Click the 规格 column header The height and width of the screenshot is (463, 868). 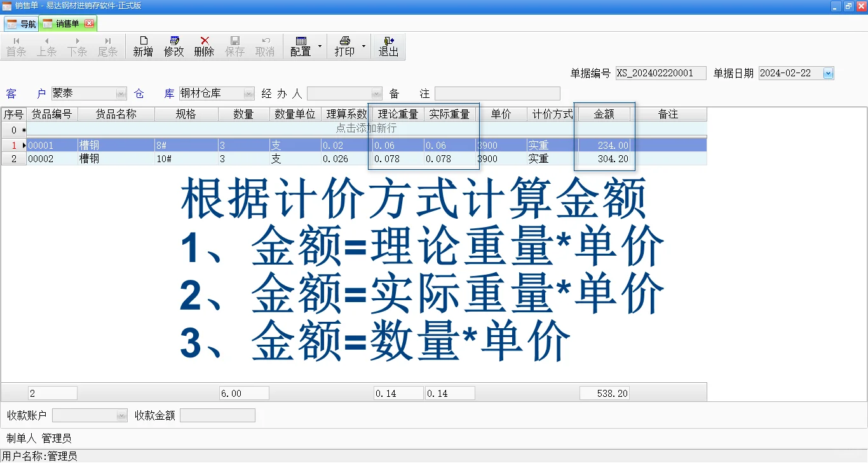coord(186,114)
